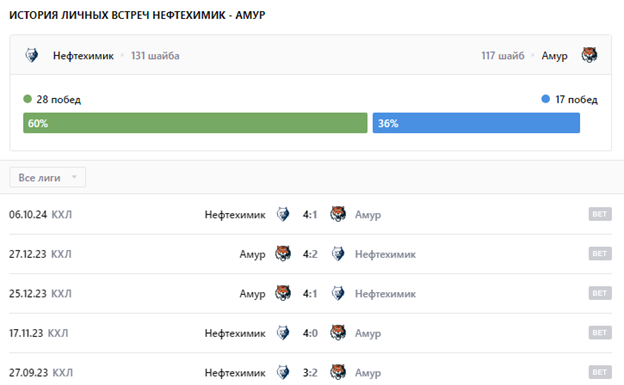Open the 3:2 score of 27.09.23 match

point(310,373)
